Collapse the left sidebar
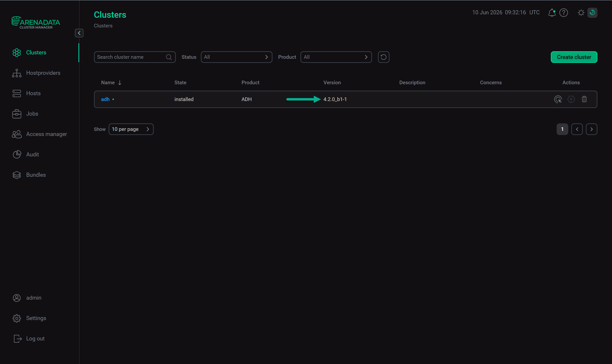 tap(79, 33)
